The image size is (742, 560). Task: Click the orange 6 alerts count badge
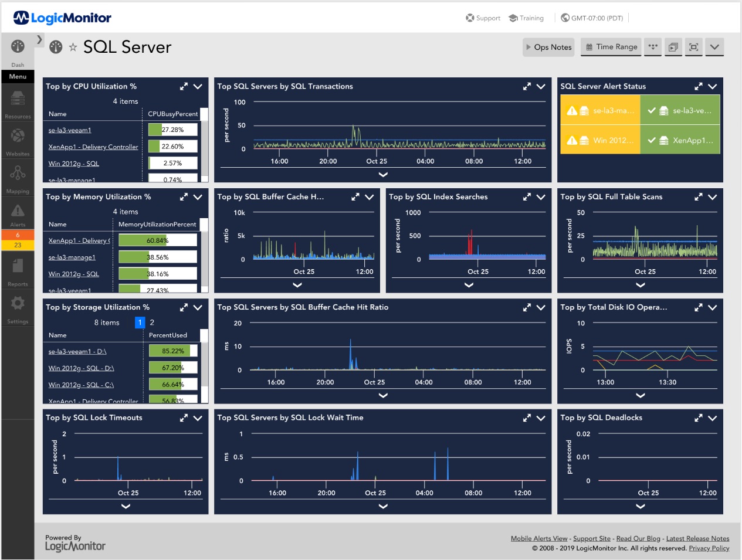coord(18,235)
